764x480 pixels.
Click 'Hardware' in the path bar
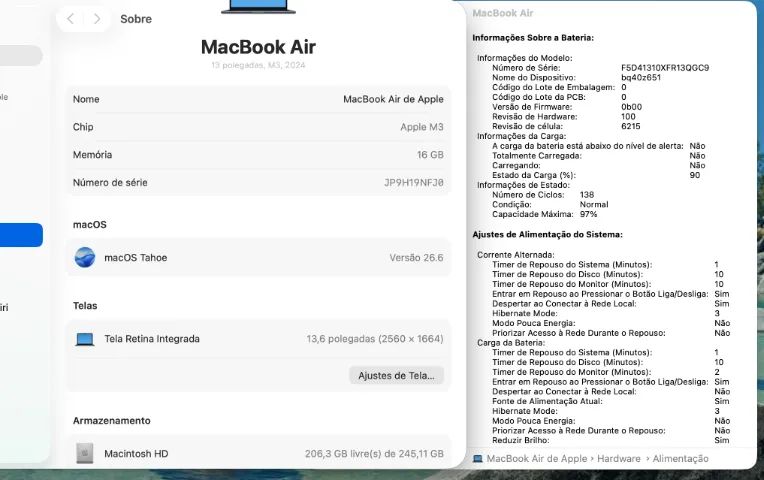619,459
